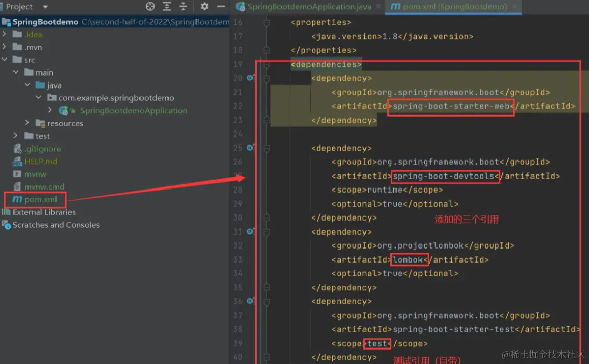Click spring-boot-starter-test artifactId text
Image resolution: width=589 pixels, height=364 pixels.
(453, 329)
